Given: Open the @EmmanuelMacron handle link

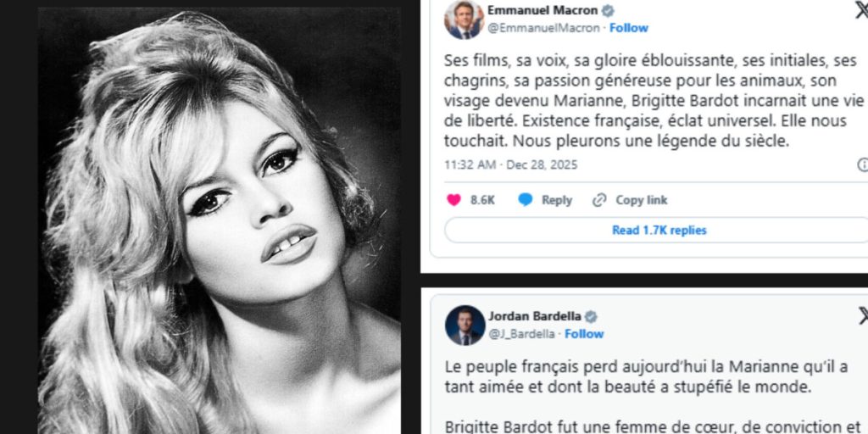Looking at the screenshot, I should [542, 28].
